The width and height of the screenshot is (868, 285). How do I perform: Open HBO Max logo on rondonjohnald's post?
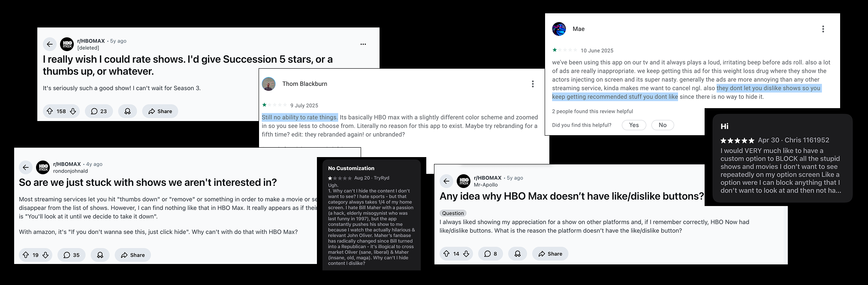43,167
